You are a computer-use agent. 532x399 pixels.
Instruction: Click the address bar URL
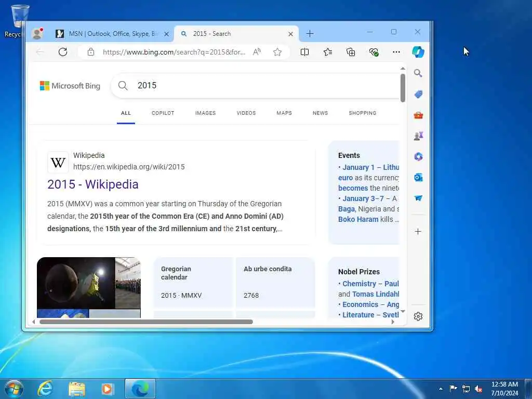click(174, 52)
